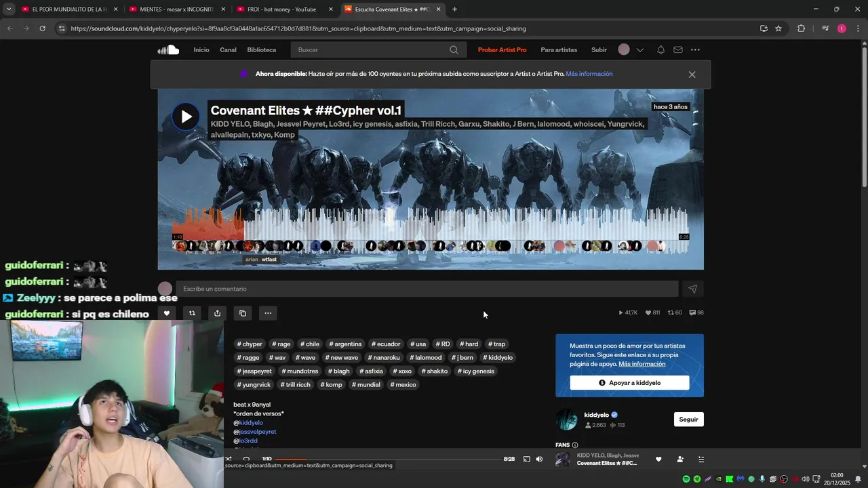This screenshot has width=868, height=488.
Task: Click the #new wave tag
Action: tap(342, 357)
